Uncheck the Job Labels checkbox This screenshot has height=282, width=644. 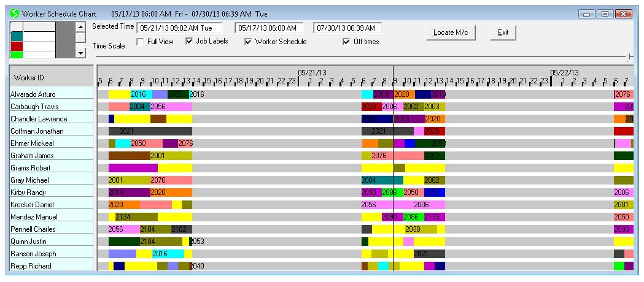coord(188,42)
